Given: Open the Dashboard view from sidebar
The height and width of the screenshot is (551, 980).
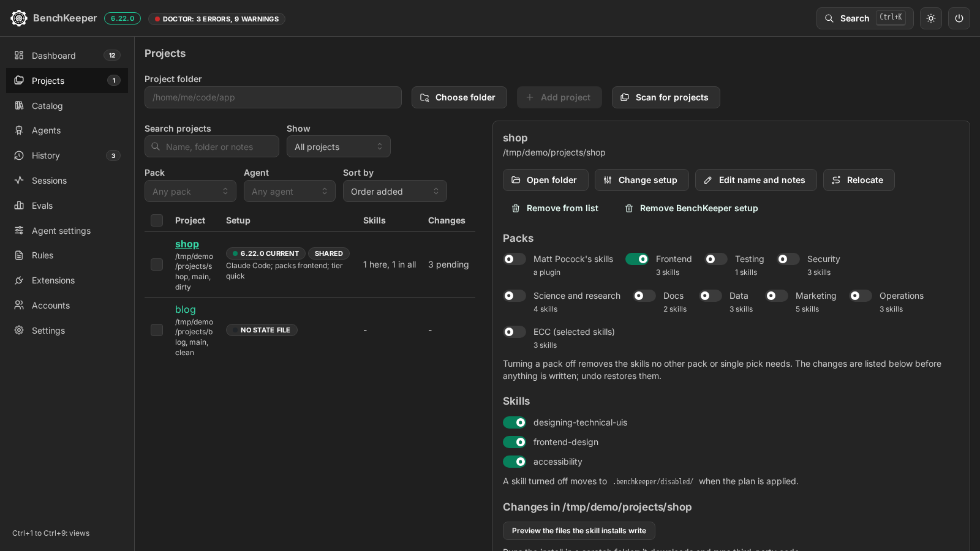Looking at the screenshot, I should click(x=67, y=56).
